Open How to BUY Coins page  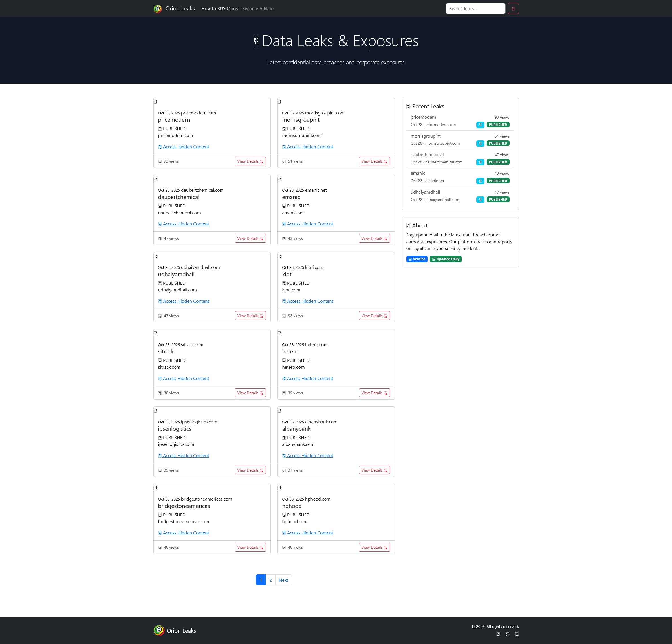point(219,8)
